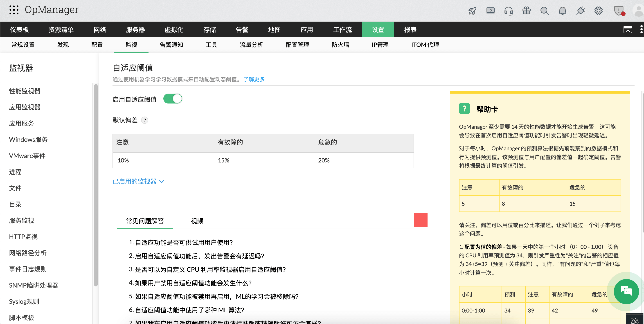Switch to the ITOM 代理 sub-tab
644x324 pixels.
click(425, 45)
